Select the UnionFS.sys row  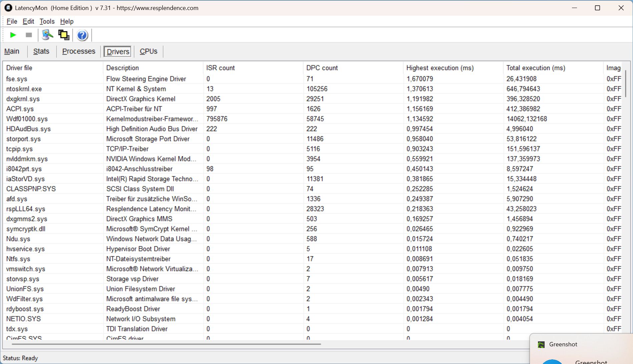click(x=313, y=289)
